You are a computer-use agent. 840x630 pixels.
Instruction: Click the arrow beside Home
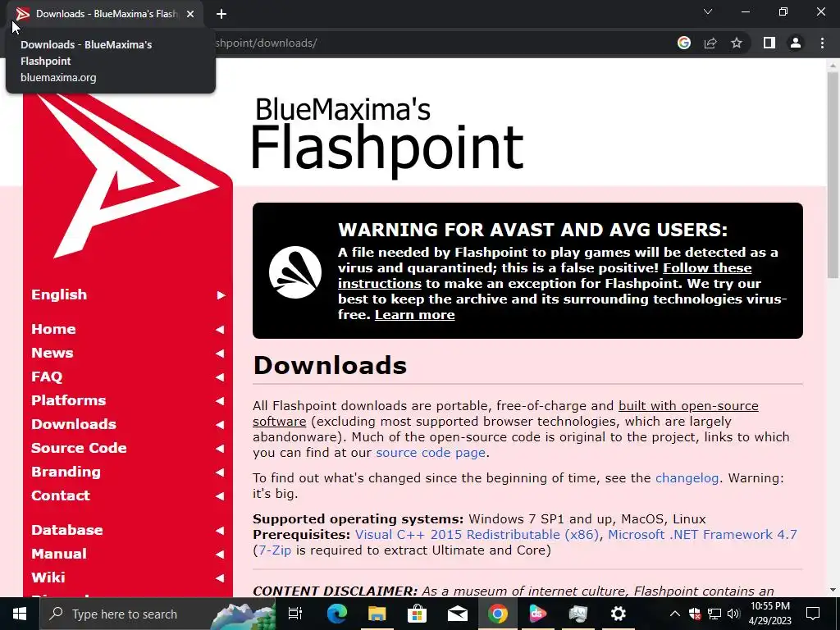pyautogui.click(x=220, y=330)
